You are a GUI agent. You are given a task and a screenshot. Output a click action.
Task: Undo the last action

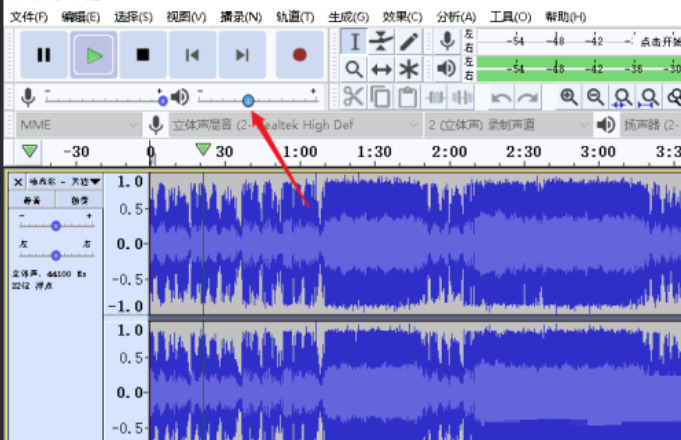tap(501, 97)
